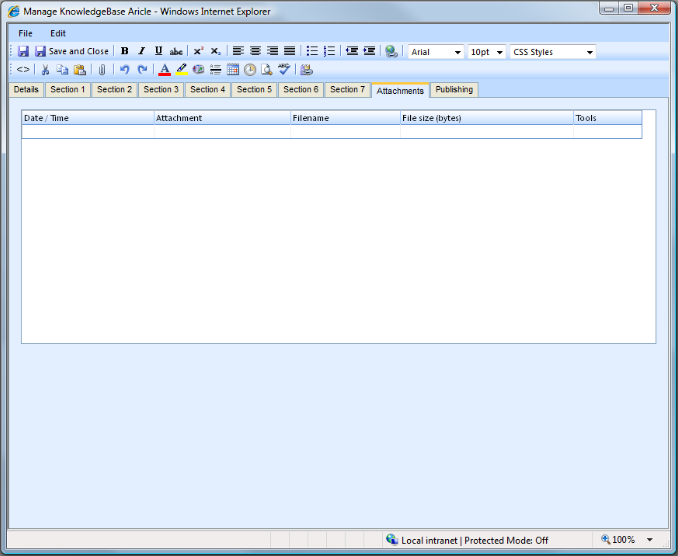Increase indent icon
The image size is (678, 556).
pyautogui.click(x=369, y=51)
